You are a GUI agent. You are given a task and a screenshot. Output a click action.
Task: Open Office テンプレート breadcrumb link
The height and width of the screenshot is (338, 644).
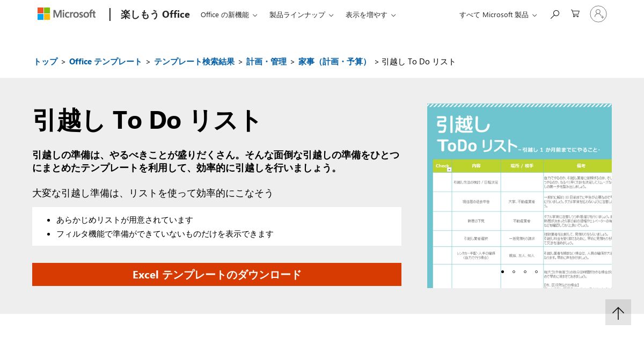tap(106, 61)
